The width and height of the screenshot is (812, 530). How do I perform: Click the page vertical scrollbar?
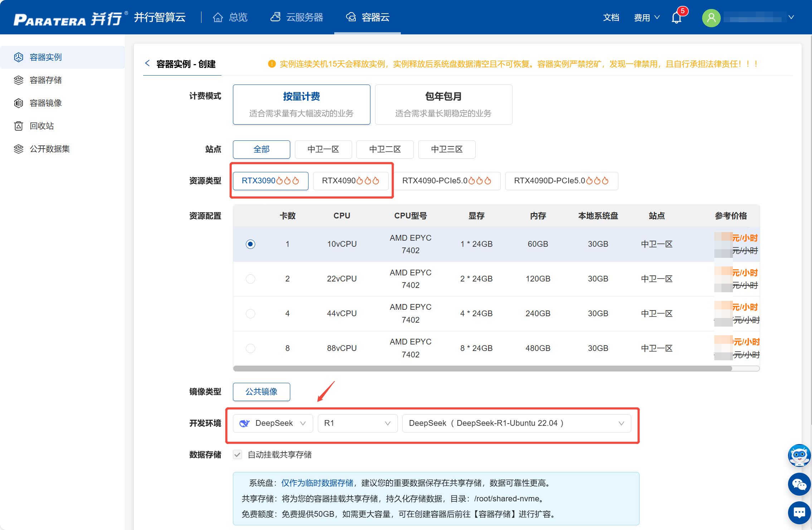coord(811,229)
